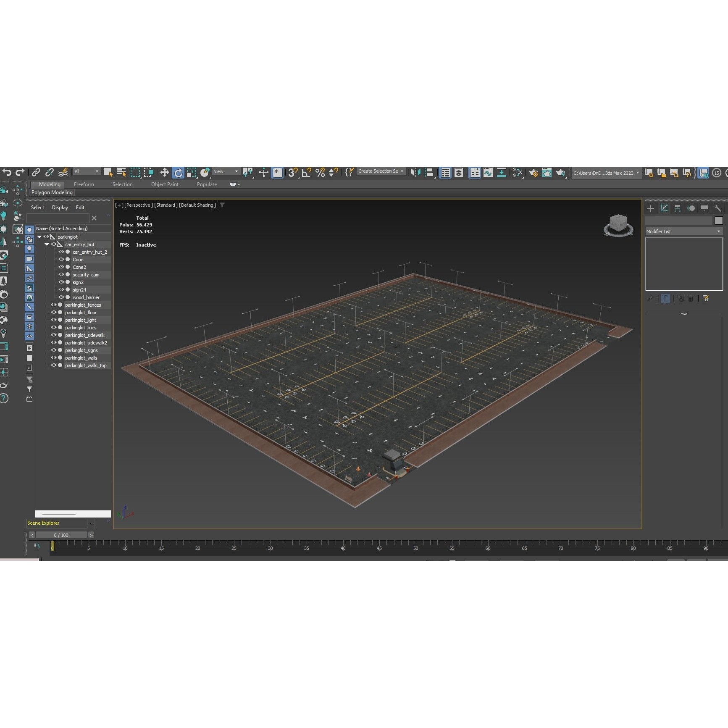
Task: Click the Render Frame Window icon
Action: click(x=547, y=173)
